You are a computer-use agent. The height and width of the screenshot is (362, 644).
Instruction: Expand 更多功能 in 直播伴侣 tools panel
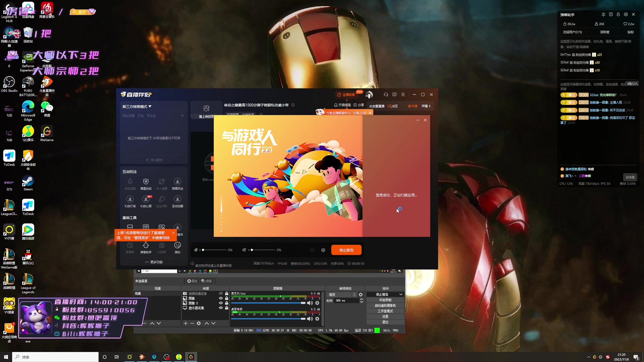tap(154, 262)
